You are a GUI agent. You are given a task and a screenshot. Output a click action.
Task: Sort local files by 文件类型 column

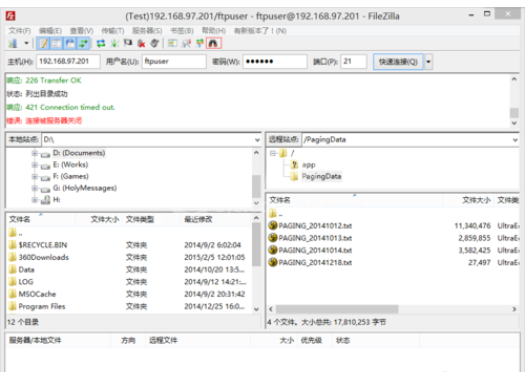coord(151,219)
